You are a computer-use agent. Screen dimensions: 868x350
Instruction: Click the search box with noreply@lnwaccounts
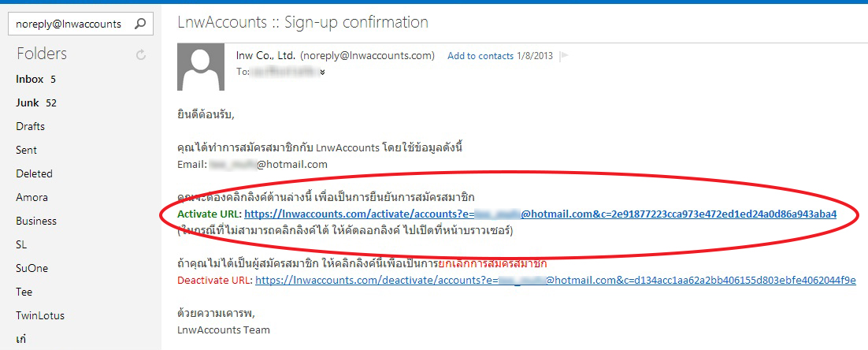[x=80, y=24]
